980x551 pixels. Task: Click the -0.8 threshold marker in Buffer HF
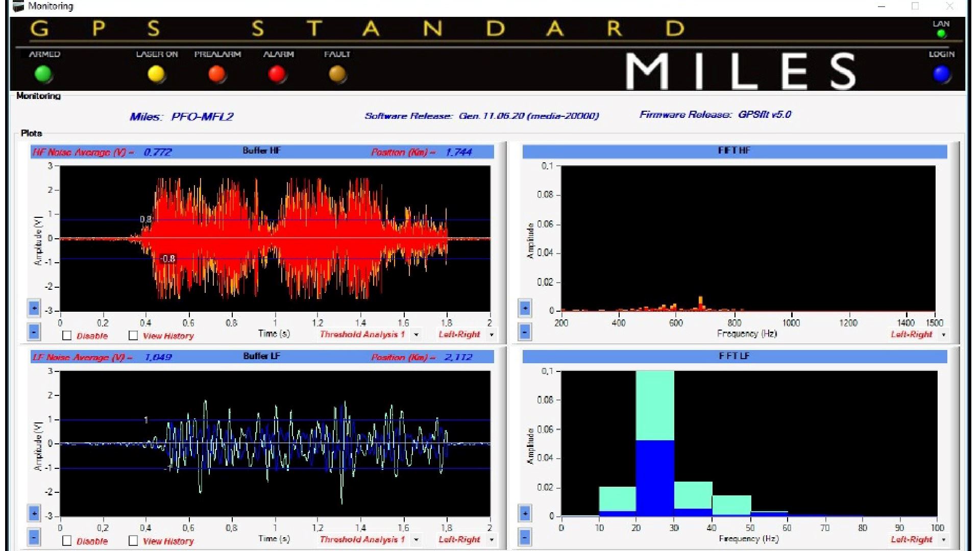pos(167,259)
